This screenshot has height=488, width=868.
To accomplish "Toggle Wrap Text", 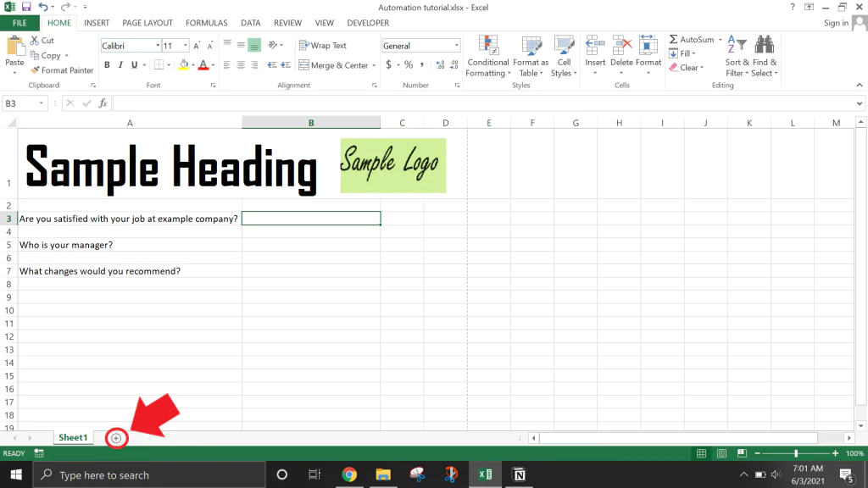I will (x=323, y=46).
